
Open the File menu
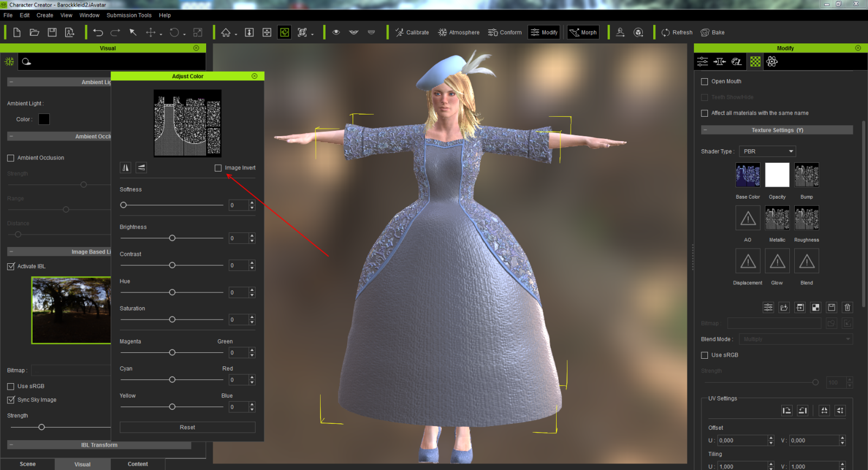(8, 15)
